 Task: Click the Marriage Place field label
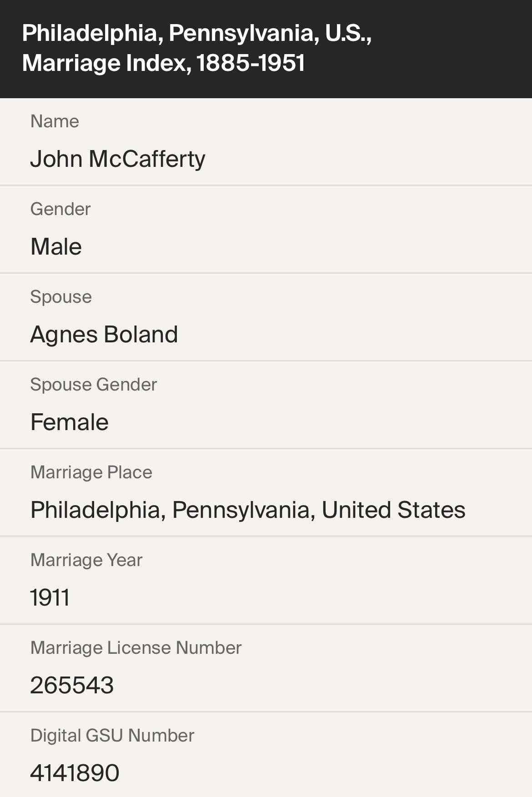coord(91,473)
